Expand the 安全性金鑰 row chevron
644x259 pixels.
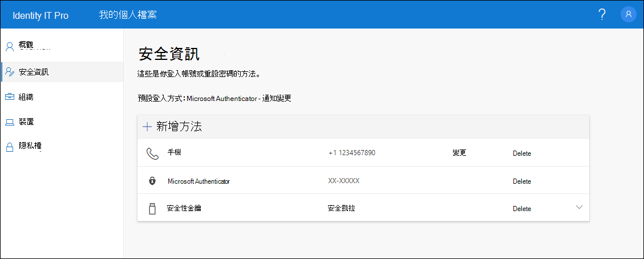point(579,207)
